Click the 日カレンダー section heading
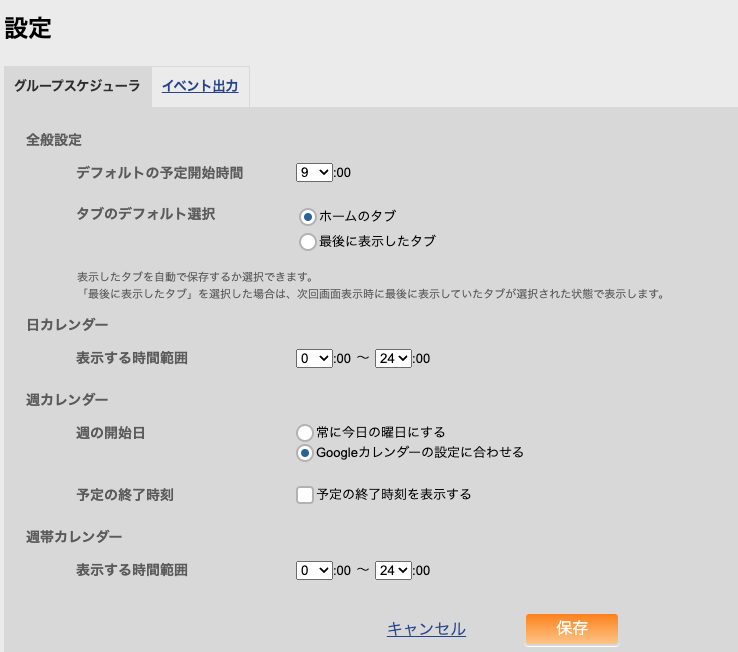738x652 pixels. tap(67, 325)
